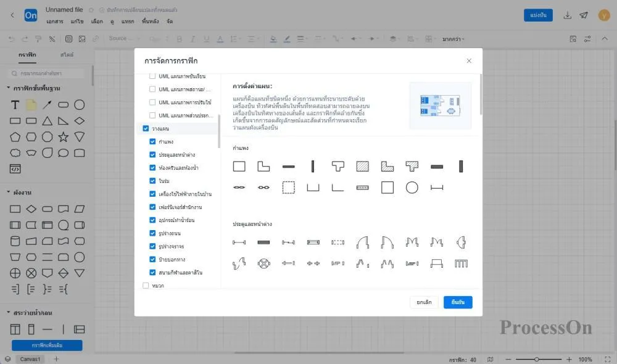Uncheck the วางแผน category checkbox
Image resolution: width=617 pixels, height=364 pixels.
pos(146,128)
